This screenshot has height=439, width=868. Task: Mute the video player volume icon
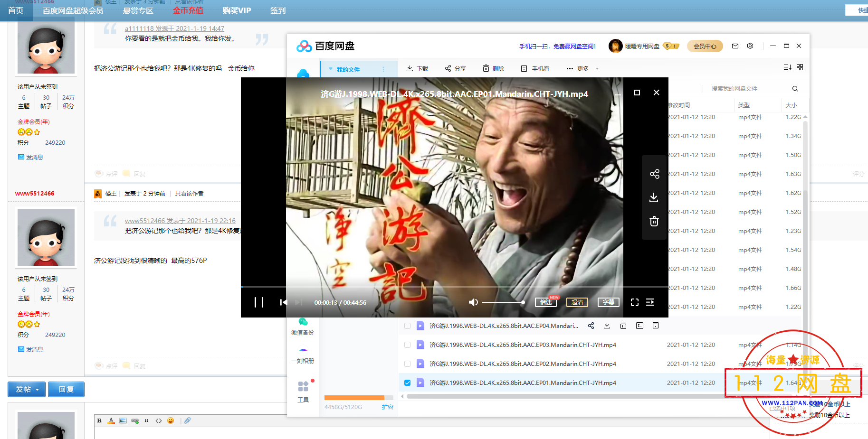coord(473,302)
